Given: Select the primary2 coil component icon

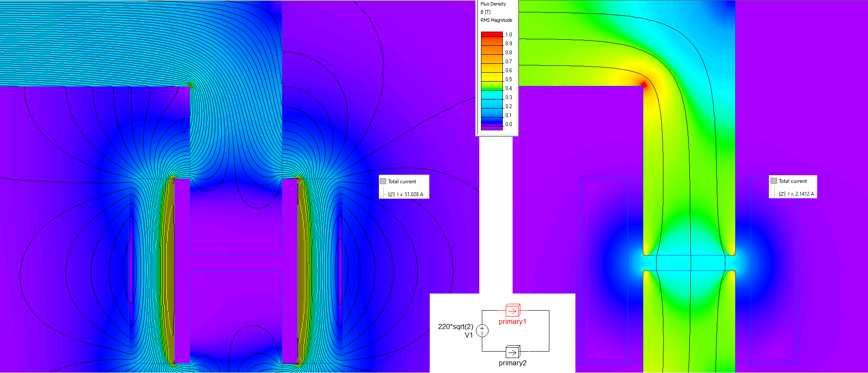Looking at the screenshot, I should coord(513,352).
